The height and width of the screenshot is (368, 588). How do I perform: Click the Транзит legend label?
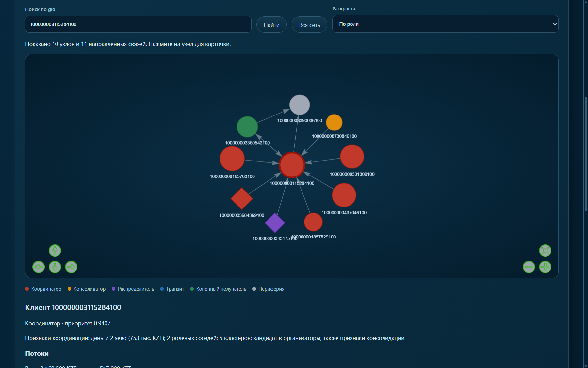175,289
